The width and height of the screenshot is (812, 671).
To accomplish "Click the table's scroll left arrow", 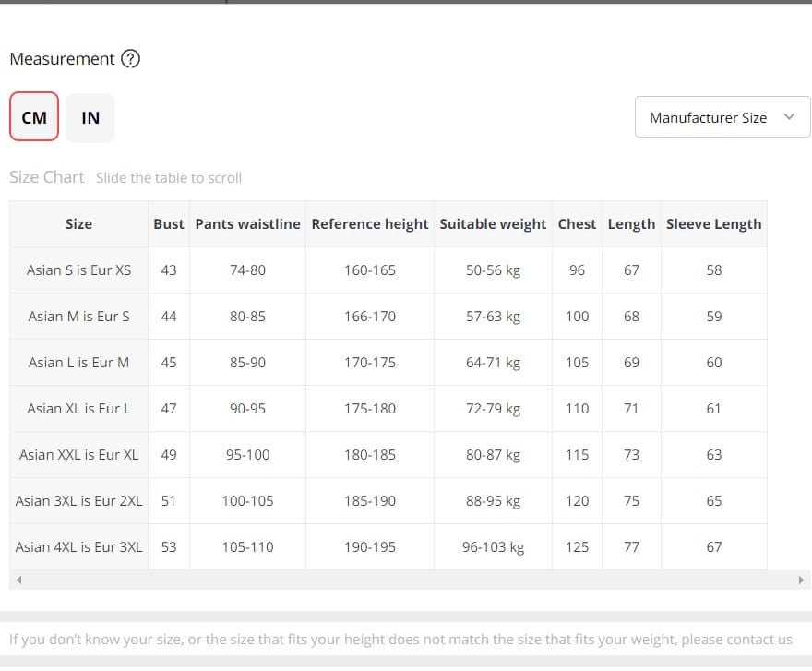I will coord(18,581).
